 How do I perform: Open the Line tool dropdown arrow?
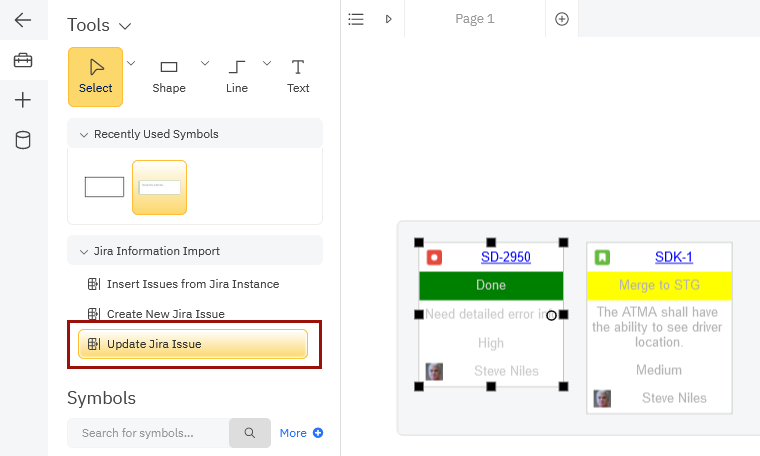pos(267,63)
